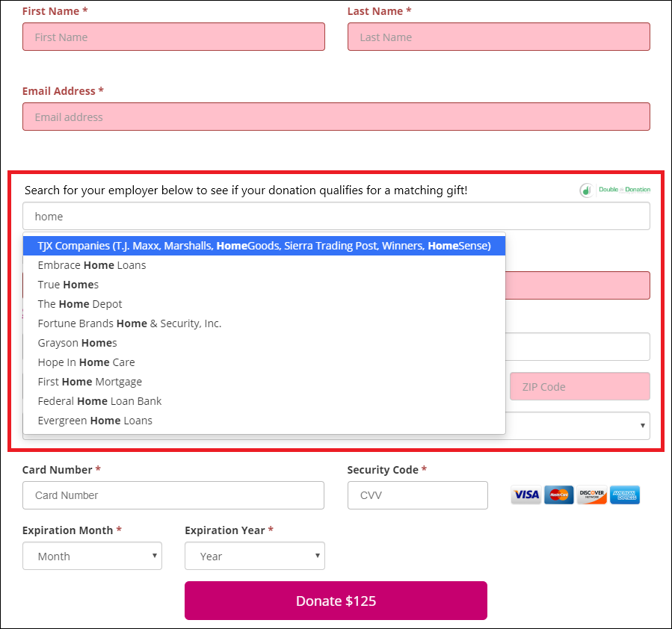Pick Evergreen Home Loans from list
Screen dimensions: 672x629
click(264, 421)
